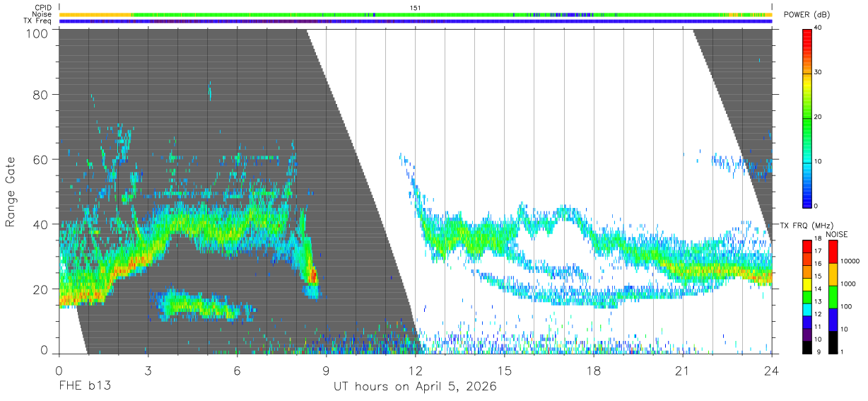
Task: Click the 18 label on the TX FRQ scale
Action: [x=818, y=238]
